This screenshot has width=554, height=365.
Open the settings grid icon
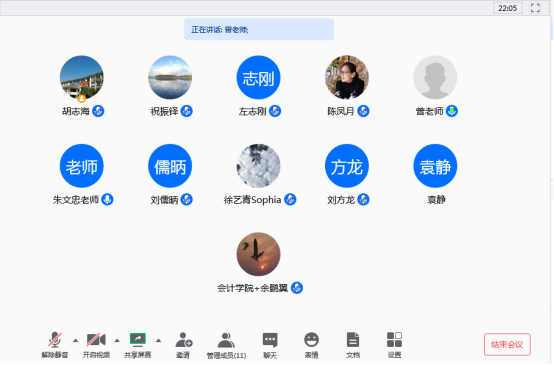(394, 340)
